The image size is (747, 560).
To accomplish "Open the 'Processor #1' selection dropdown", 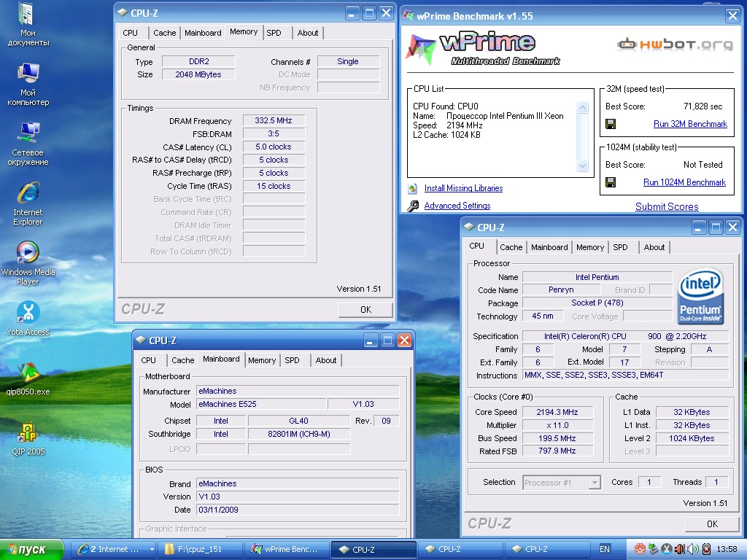I will [562, 483].
